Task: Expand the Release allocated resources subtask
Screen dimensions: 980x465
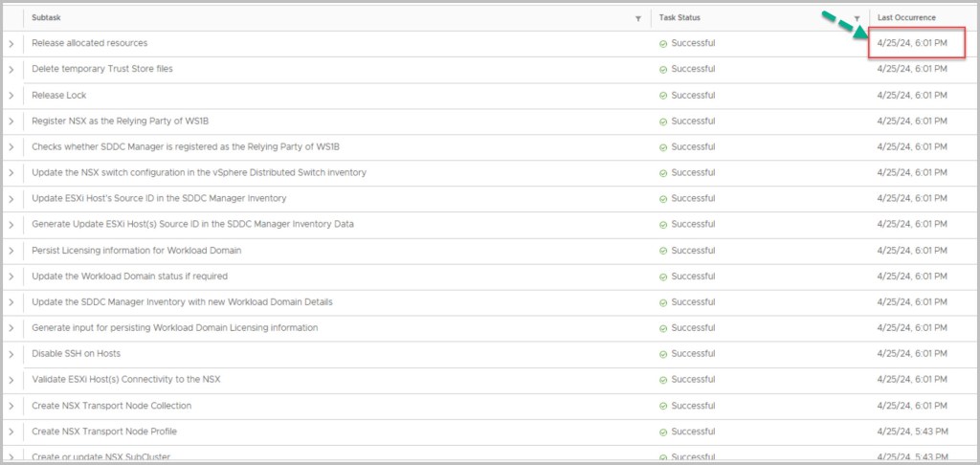Action: [11, 44]
